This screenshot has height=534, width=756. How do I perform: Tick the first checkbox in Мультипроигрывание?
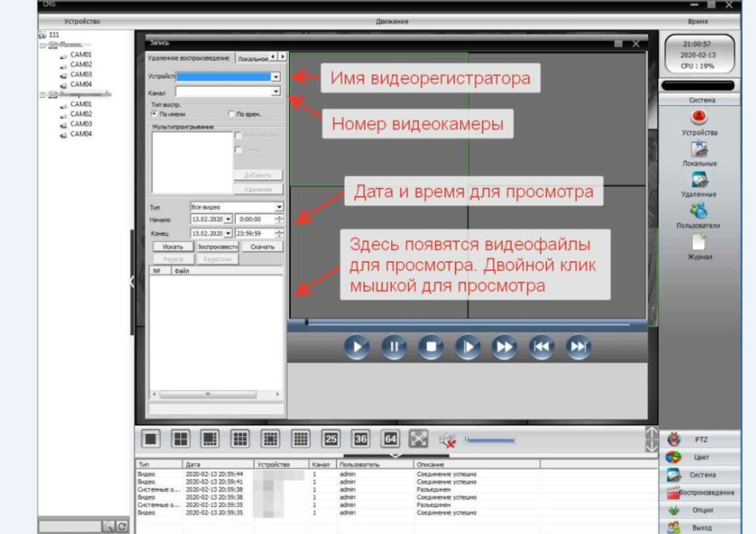pos(239,135)
